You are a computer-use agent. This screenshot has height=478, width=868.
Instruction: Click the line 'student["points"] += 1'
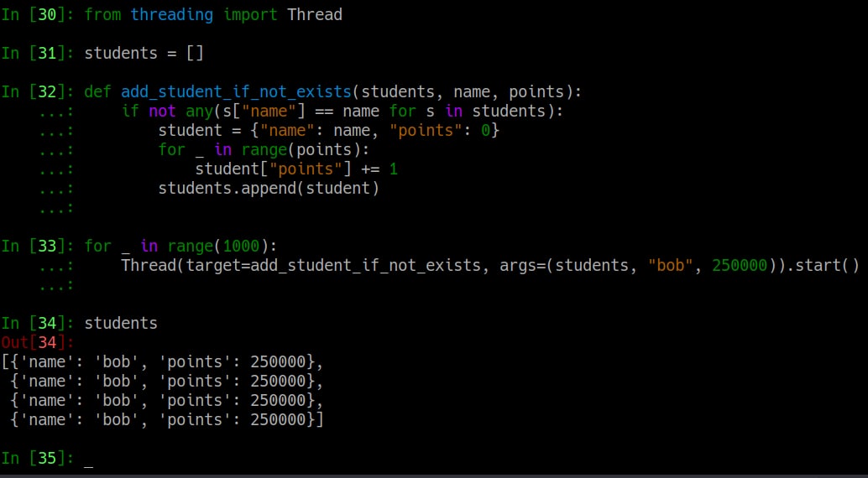coord(296,169)
